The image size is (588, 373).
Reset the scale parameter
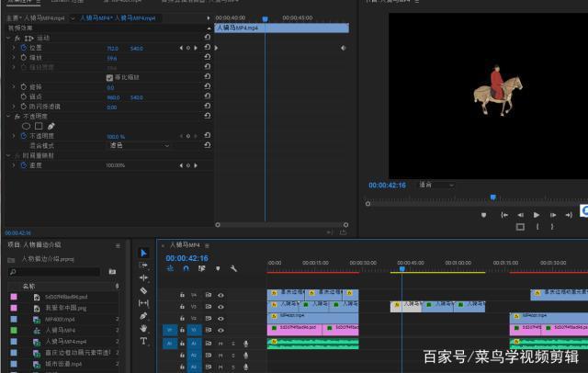(x=207, y=57)
